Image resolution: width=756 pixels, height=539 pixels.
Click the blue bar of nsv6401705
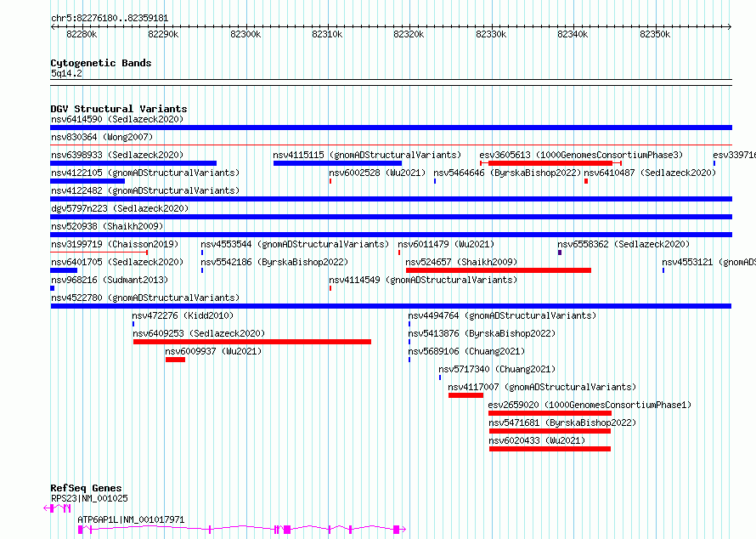point(64,270)
